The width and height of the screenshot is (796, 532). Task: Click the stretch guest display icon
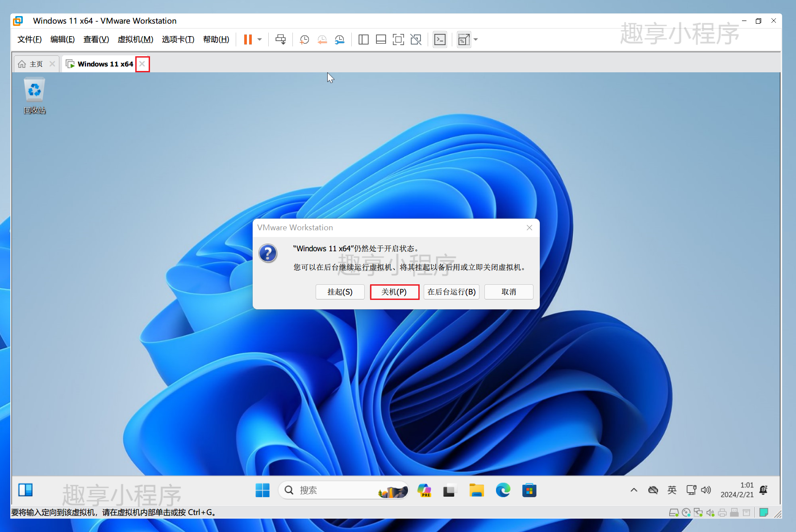[464, 40]
